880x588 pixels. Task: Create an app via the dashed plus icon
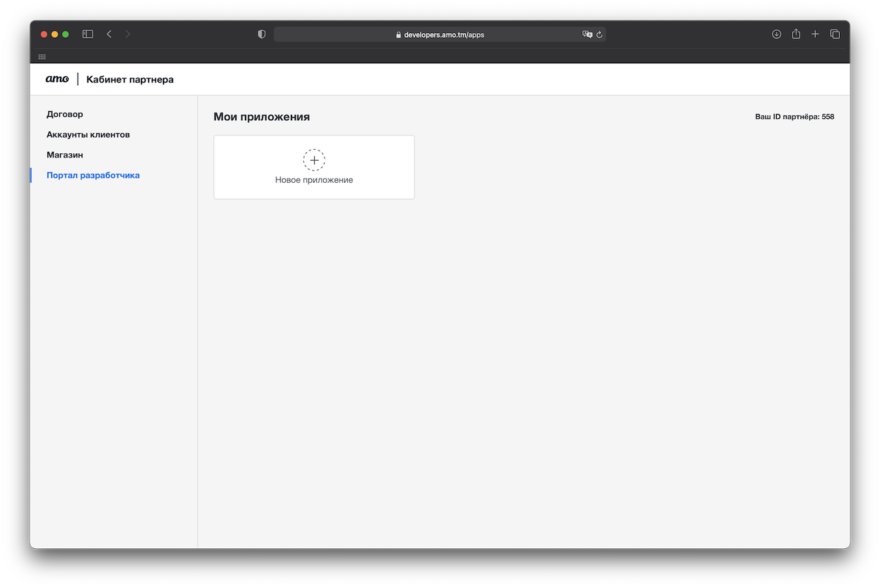pos(314,160)
